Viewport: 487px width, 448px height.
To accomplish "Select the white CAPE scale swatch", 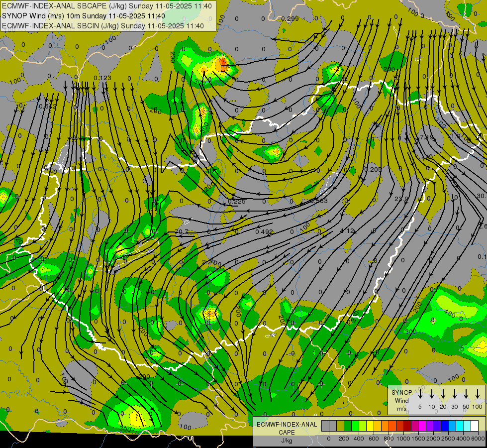I will click(475, 426).
